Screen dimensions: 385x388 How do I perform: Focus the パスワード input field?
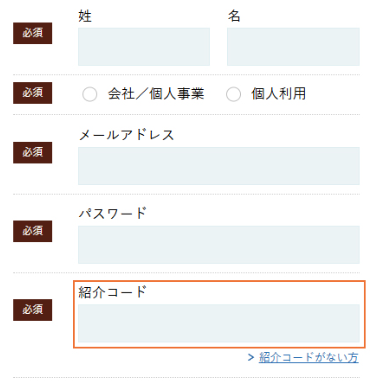coord(219,245)
